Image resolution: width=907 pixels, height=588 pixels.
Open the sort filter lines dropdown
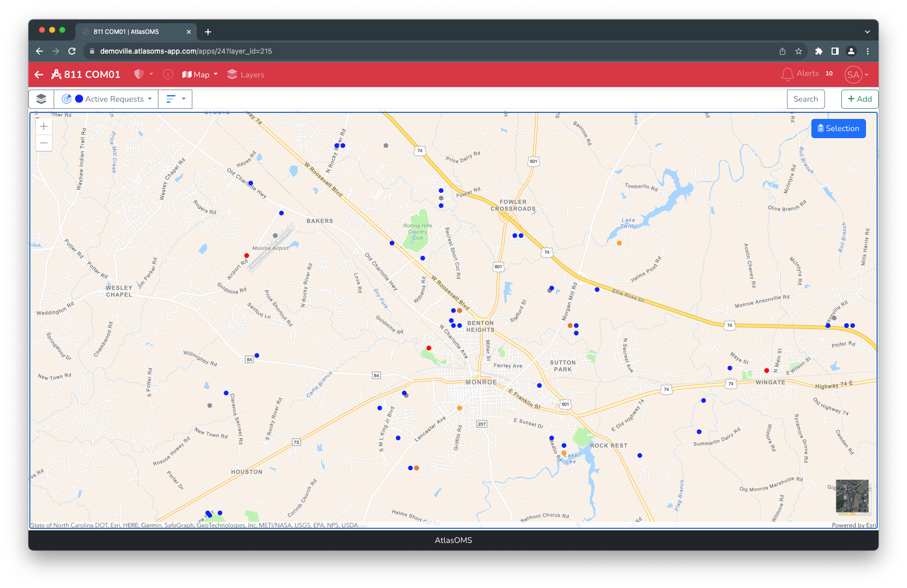[175, 99]
